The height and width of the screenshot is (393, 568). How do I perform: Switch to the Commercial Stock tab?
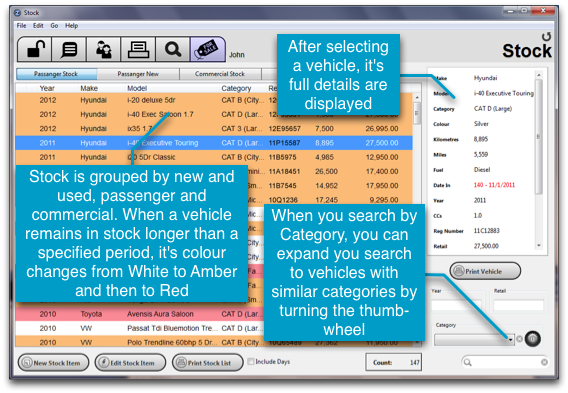pyautogui.click(x=220, y=74)
